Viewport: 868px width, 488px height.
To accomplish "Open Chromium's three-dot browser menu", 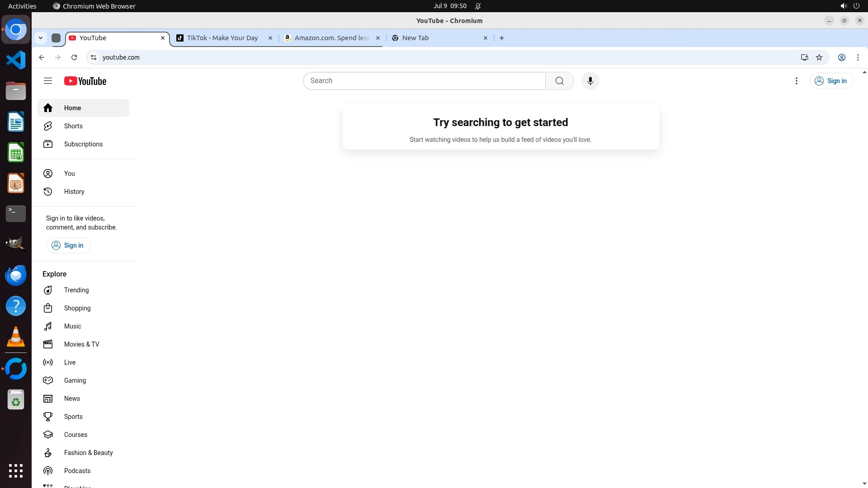I will [858, 57].
